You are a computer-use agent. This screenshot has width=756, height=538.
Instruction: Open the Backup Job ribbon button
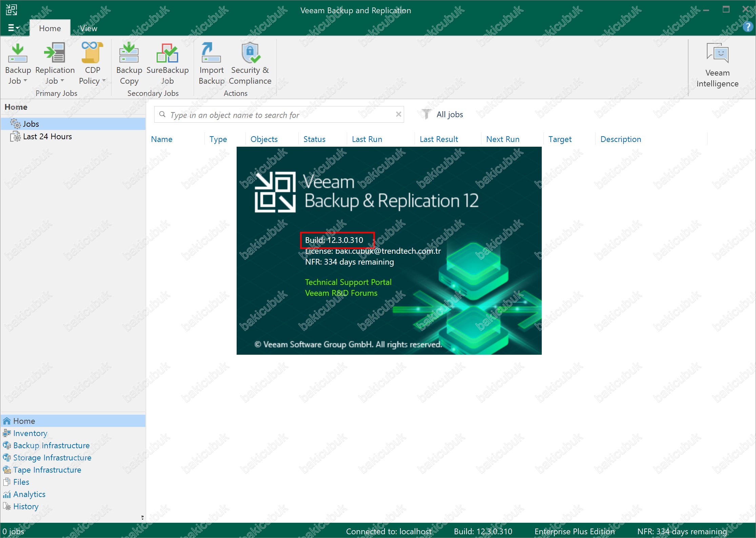[18, 64]
